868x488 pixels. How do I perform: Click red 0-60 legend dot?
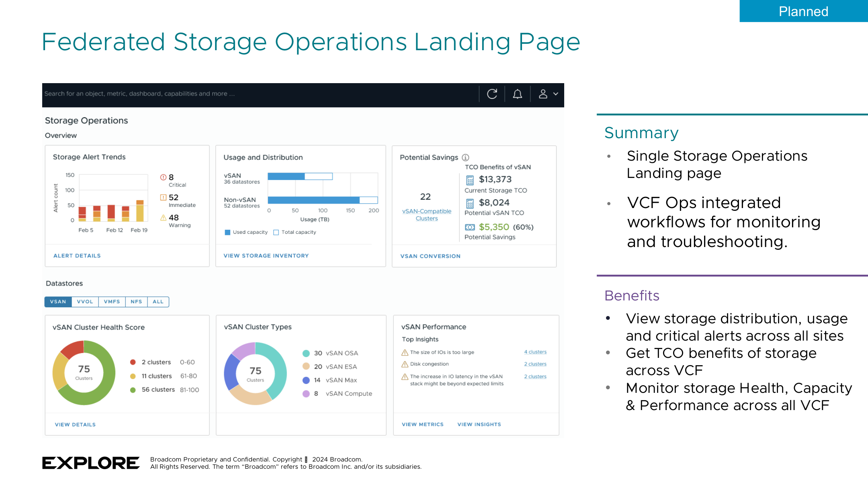tap(133, 362)
